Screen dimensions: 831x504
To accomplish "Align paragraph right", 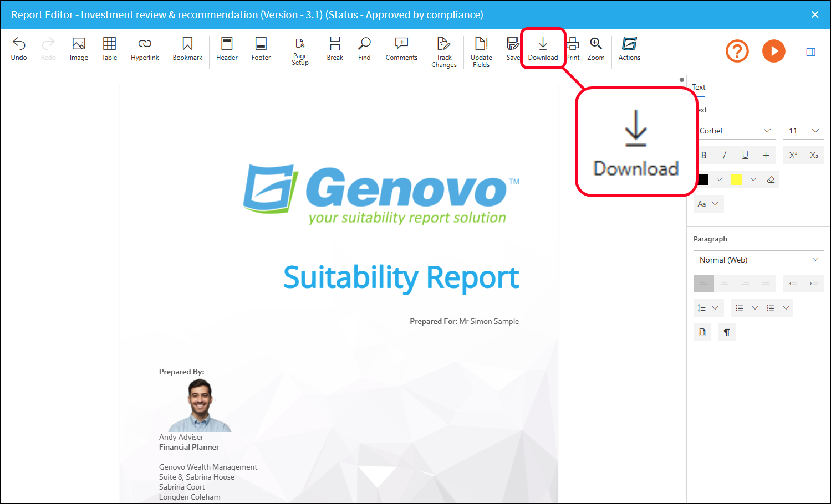I will click(745, 284).
